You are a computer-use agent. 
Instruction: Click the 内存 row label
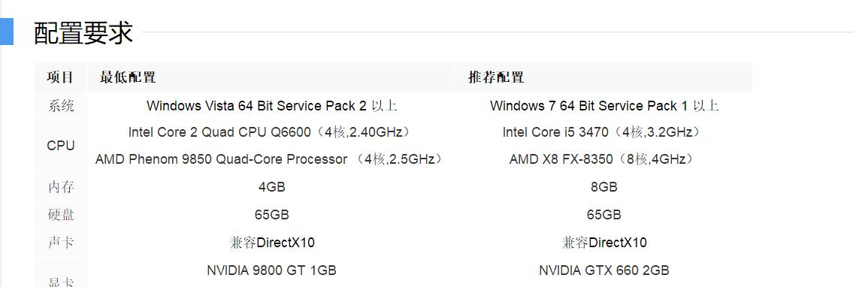point(61,187)
